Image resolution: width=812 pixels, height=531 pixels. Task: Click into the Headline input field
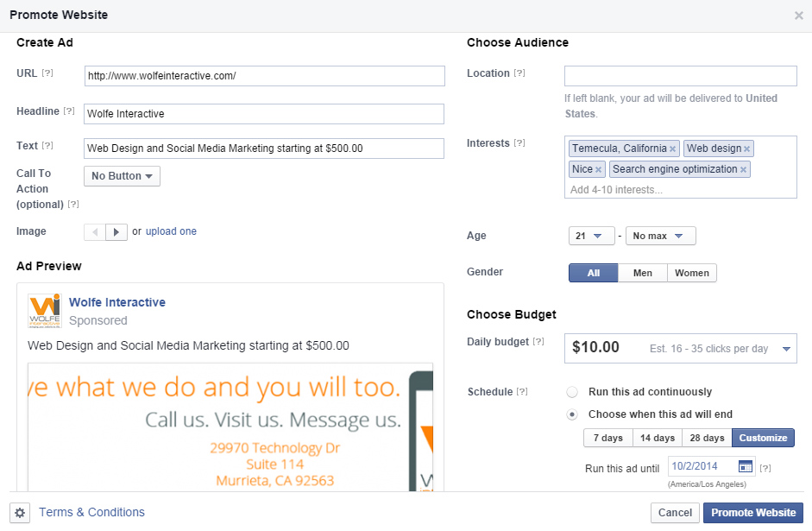click(264, 114)
